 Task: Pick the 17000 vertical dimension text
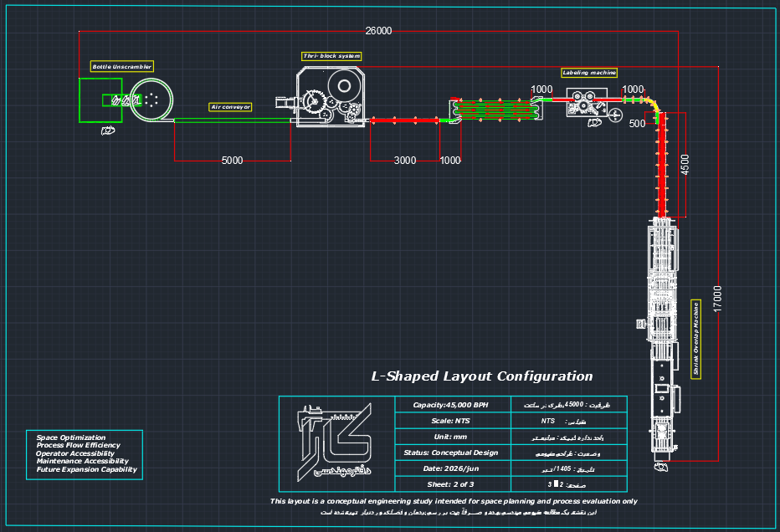(x=717, y=299)
